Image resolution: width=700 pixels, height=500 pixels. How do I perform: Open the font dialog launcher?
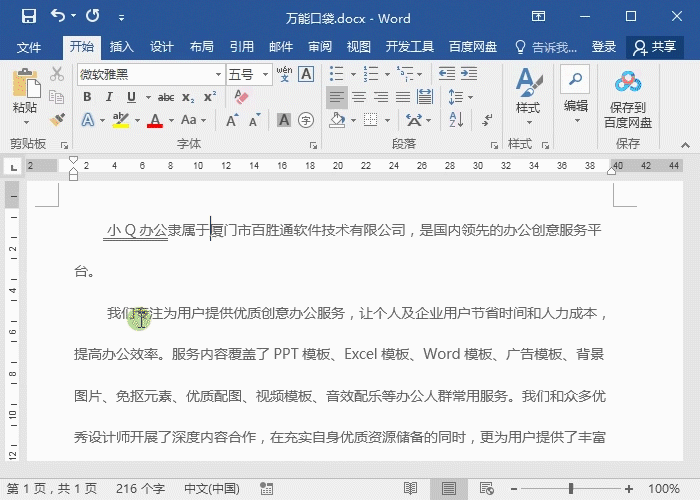313,146
